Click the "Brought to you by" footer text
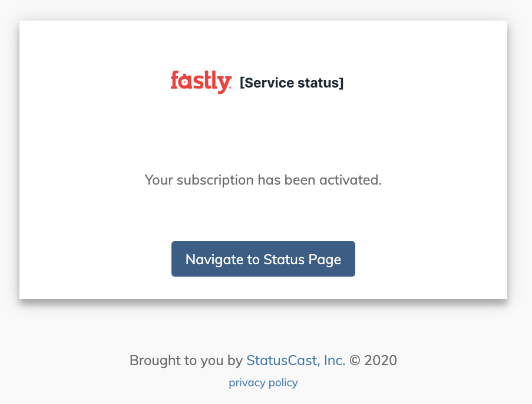This screenshot has width=532, height=404. tap(186, 360)
